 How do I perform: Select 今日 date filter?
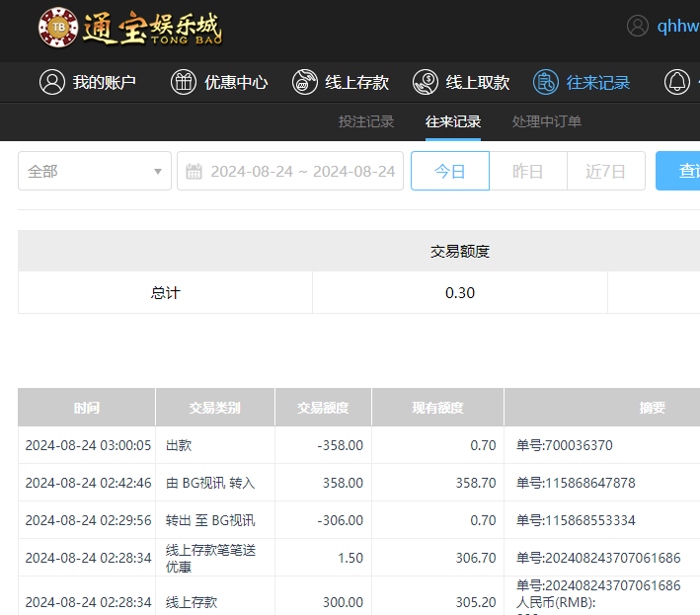(450, 171)
